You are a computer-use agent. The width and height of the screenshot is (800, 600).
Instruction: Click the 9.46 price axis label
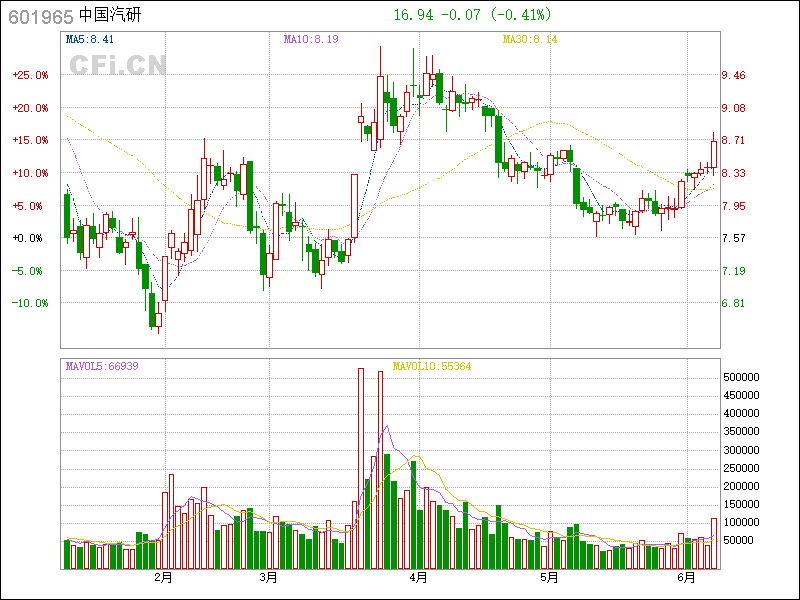734,75
